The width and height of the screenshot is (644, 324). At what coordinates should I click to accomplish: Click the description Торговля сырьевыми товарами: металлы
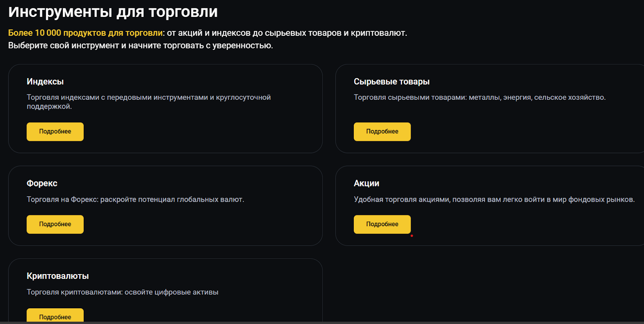(x=479, y=97)
